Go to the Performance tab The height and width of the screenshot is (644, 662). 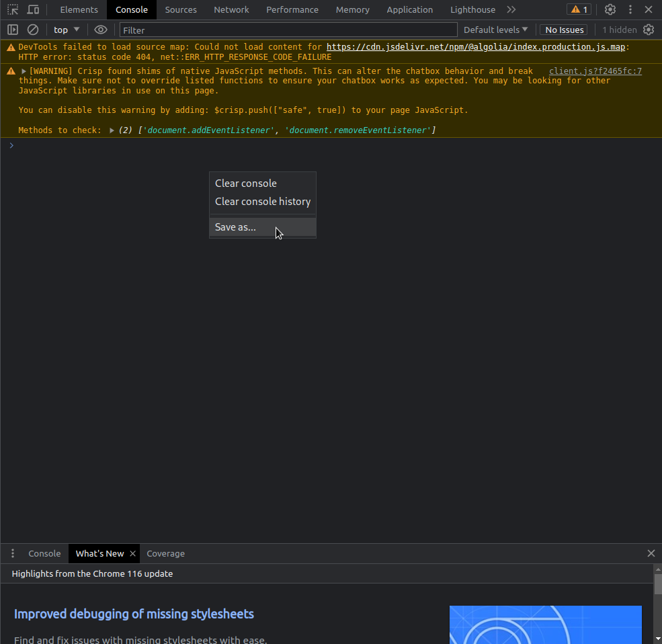click(292, 9)
